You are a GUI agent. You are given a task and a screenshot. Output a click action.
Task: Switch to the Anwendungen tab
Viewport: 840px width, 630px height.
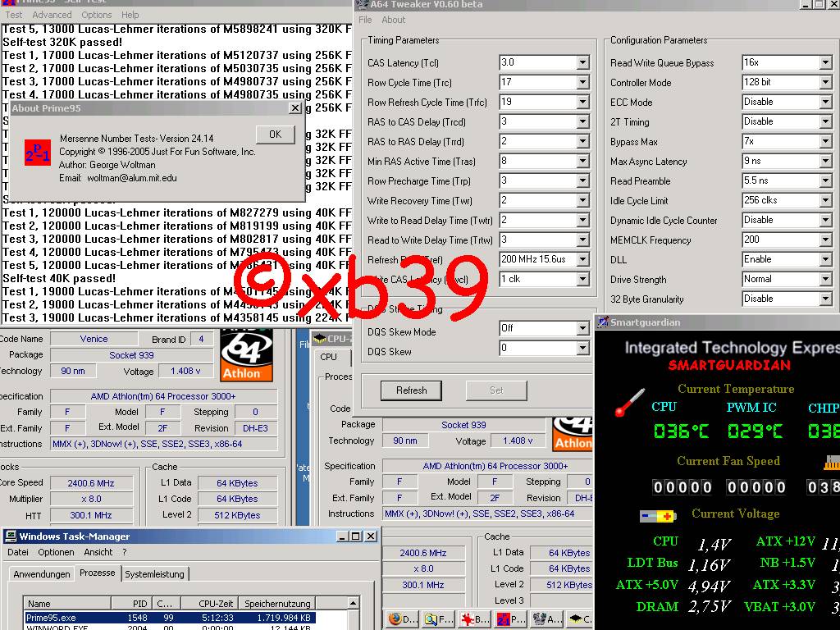(42, 573)
